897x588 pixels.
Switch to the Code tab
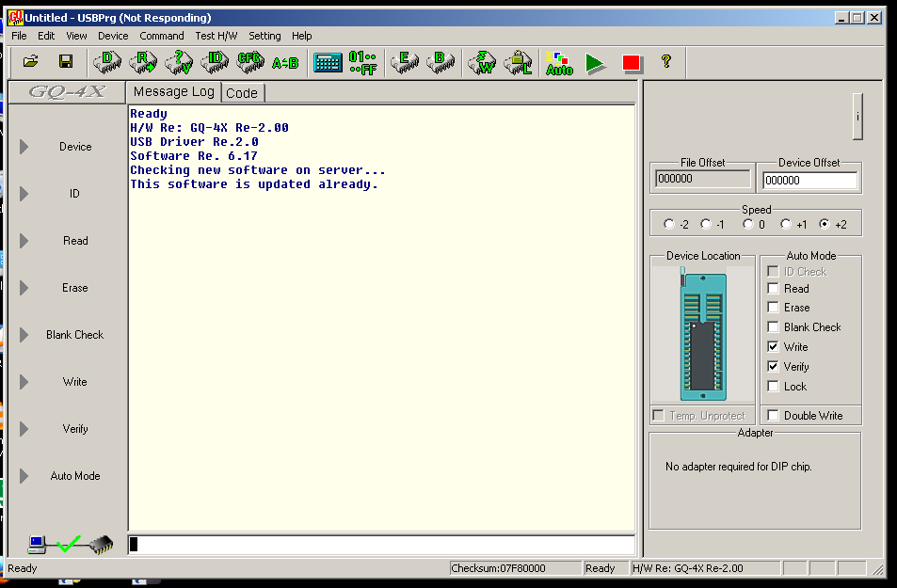pos(242,93)
